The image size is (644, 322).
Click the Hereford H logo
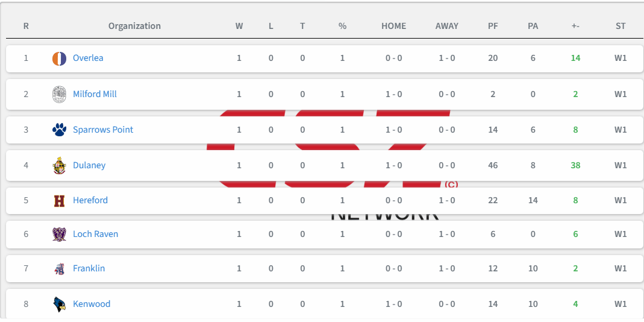pyautogui.click(x=59, y=201)
